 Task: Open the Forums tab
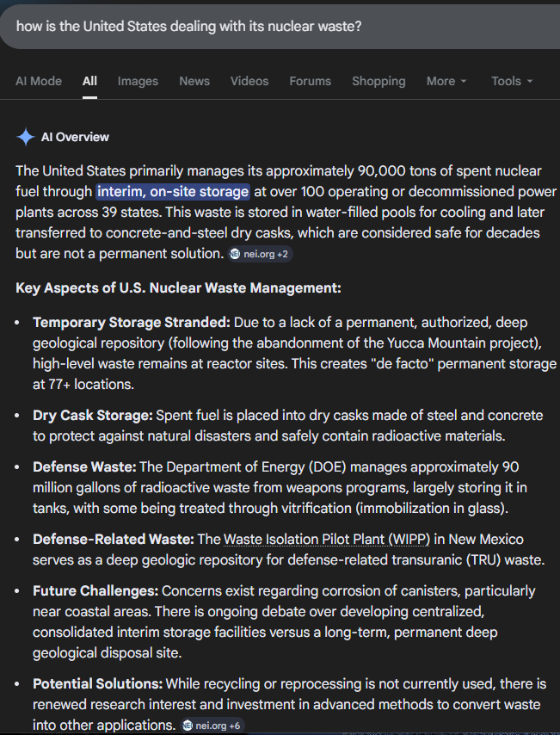click(311, 81)
